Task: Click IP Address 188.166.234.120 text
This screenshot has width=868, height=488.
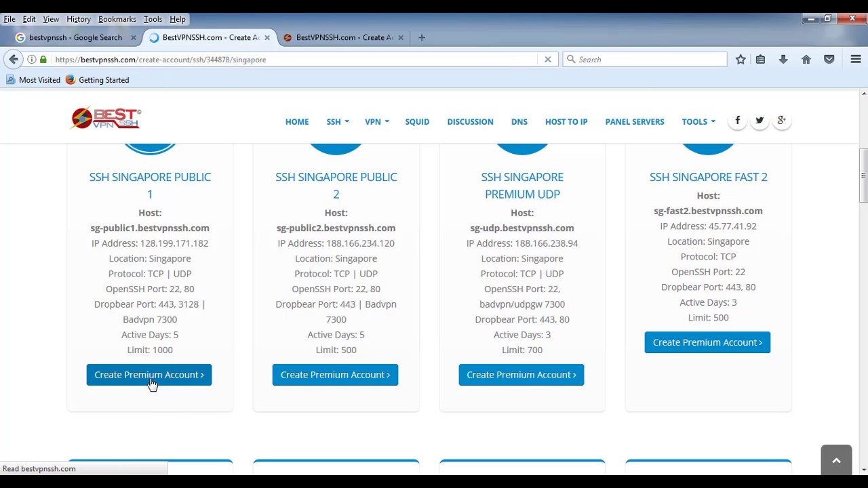Action: 336,243
